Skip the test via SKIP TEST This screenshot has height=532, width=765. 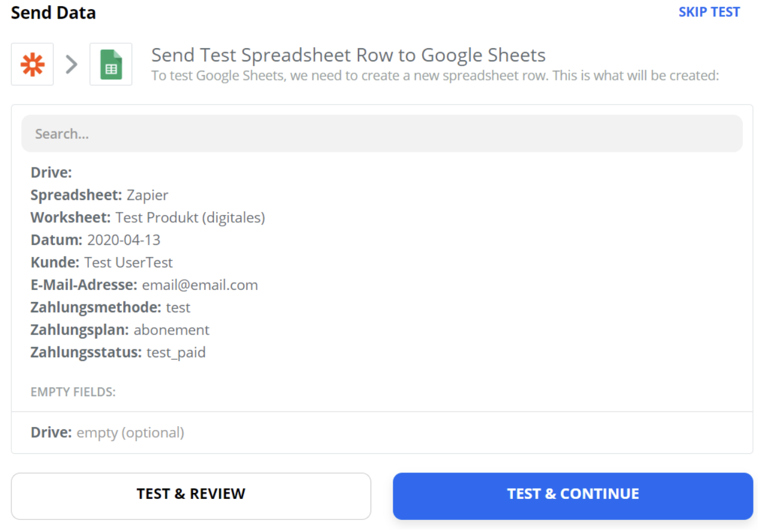[709, 12]
